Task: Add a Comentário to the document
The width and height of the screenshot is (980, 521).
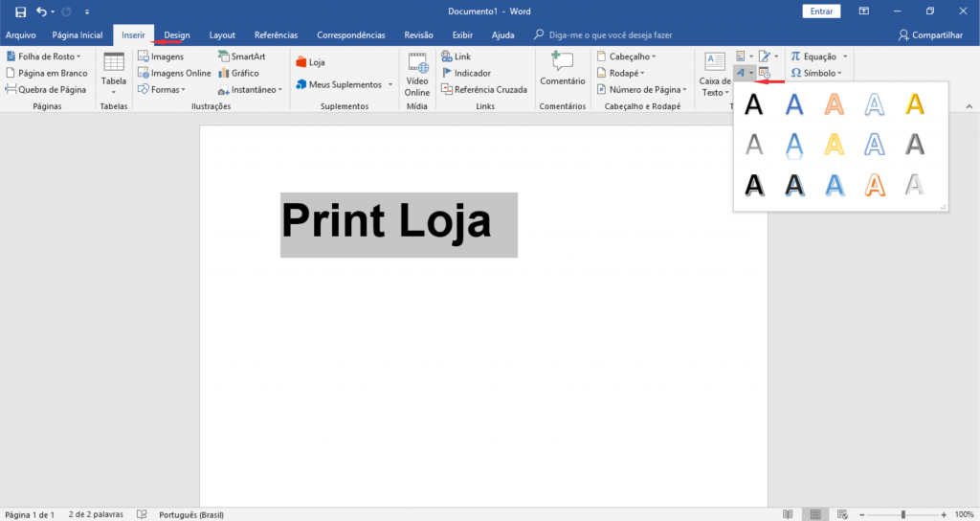Action: pyautogui.click(x=562, y=69)
